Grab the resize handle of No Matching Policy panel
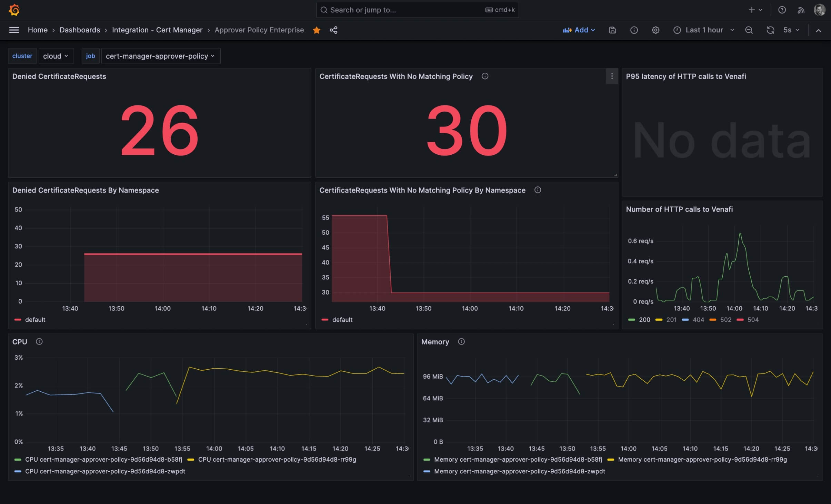The height and width of the screenshot is (504, 831). (x=615, y=175)
